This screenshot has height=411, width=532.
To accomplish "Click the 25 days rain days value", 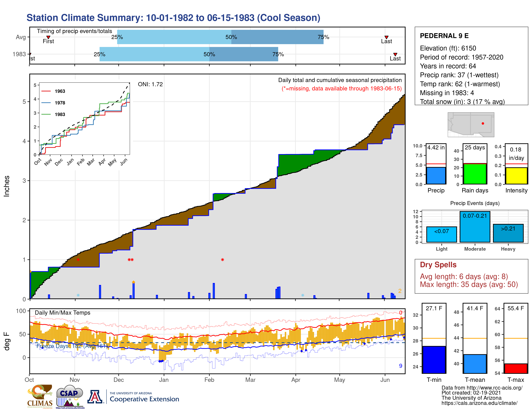I will 475,147.
